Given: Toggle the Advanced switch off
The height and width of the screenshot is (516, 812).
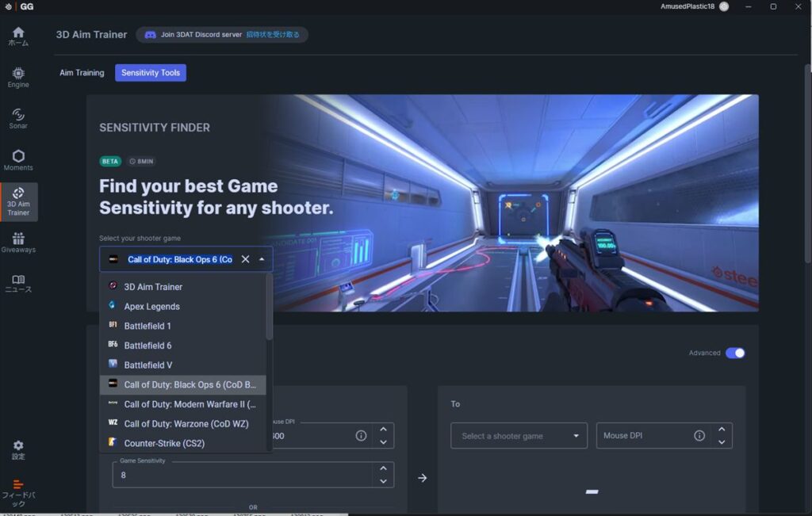Looking at the screenshot, I should tap(735, 353).
